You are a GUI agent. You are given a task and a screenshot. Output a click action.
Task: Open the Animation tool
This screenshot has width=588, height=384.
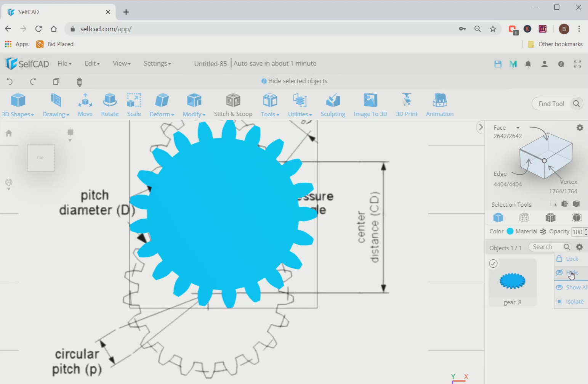point(439,105)
